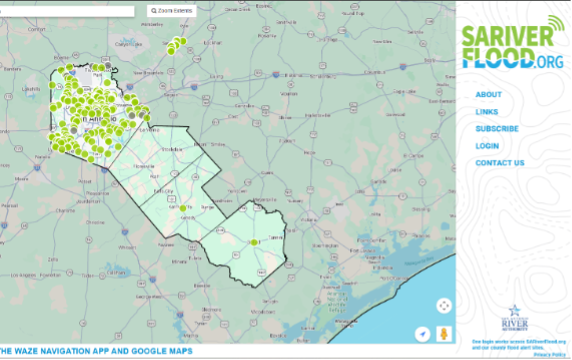
Task: Click the my-location arrow button
Action: [x=422, y=334]
